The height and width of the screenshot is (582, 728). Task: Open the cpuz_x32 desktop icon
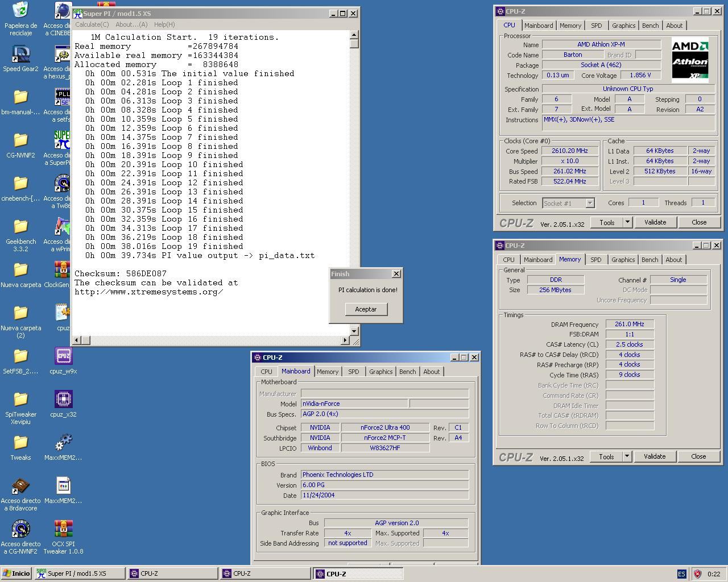(63, 400)
